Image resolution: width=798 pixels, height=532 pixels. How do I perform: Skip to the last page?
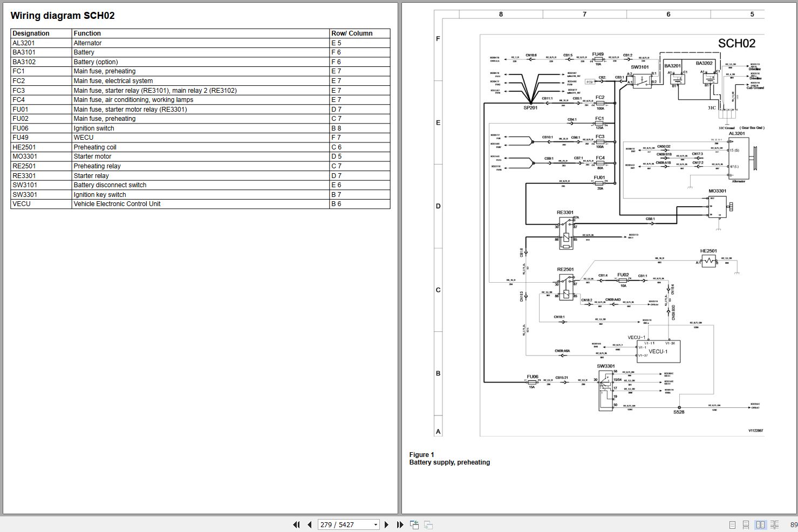click(x=399, y=524)
